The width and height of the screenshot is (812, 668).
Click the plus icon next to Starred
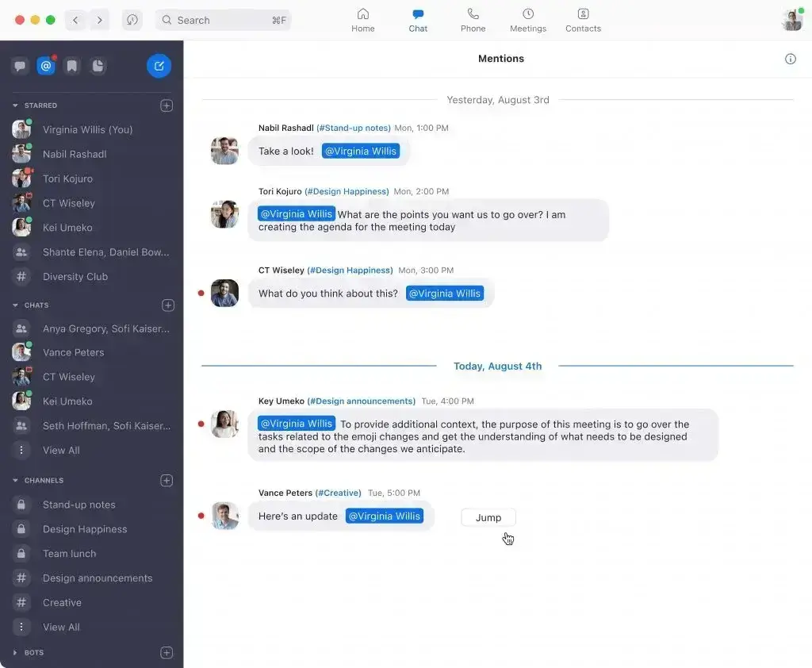(x=167, y=106)
